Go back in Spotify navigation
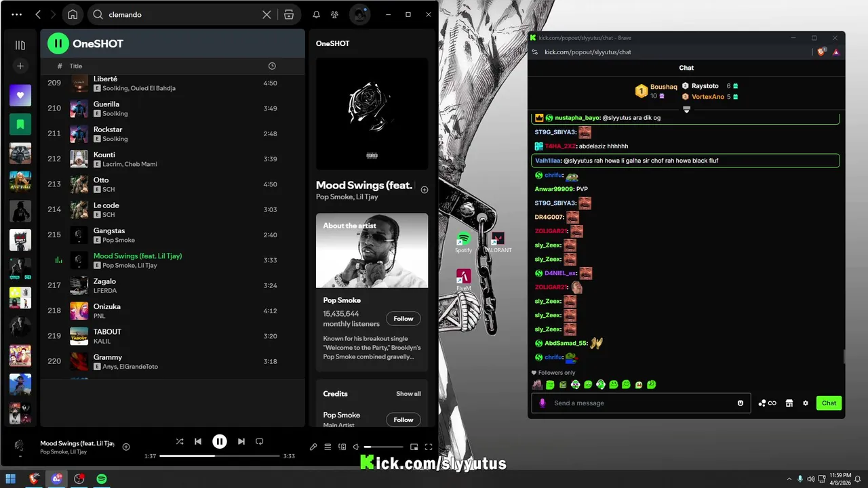 38,14
